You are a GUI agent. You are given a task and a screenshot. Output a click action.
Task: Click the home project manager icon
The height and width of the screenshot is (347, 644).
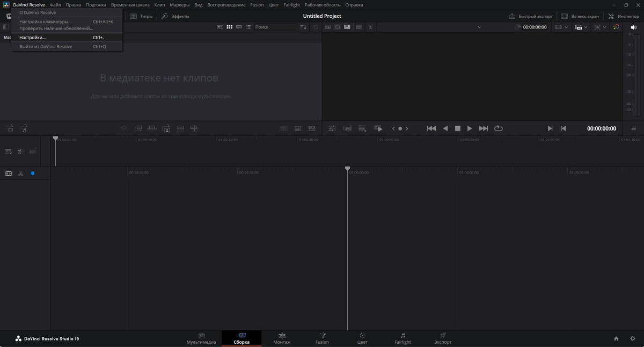coord(616,339)
